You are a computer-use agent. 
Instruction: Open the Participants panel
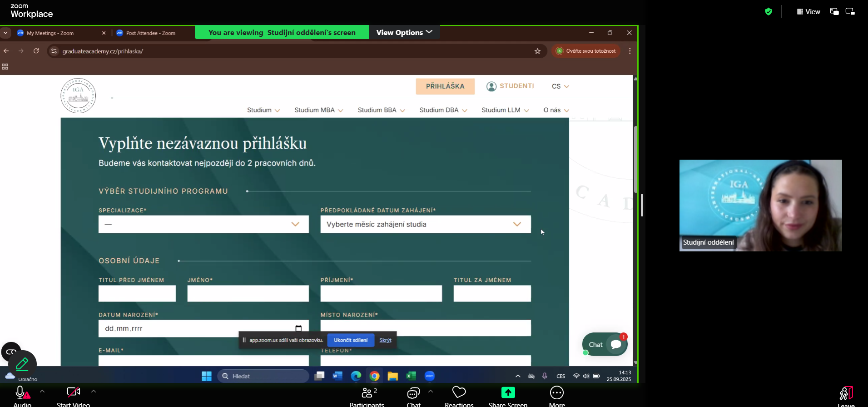367,393
